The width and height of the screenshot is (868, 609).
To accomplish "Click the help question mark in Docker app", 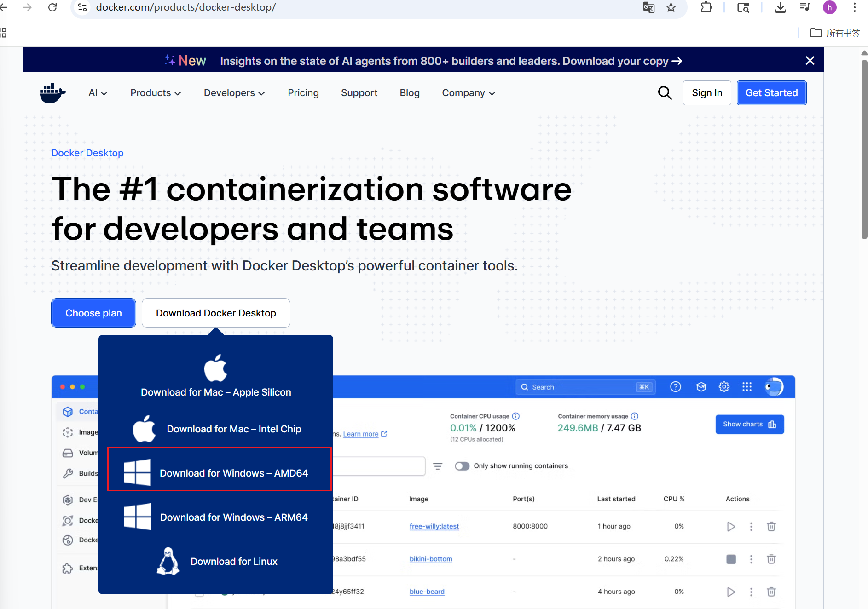I will click(x=676, y=387).
